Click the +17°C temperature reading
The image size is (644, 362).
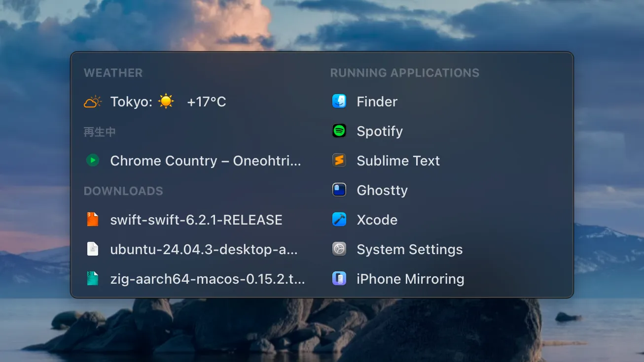206,102
